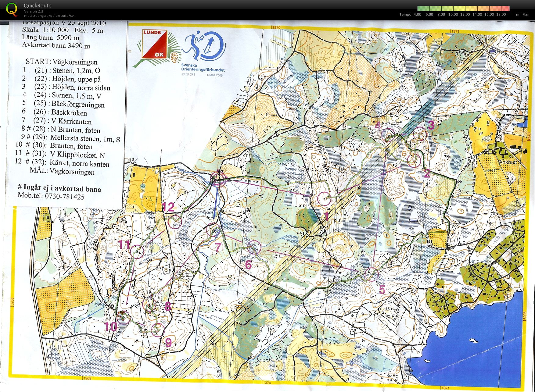This screenshot has height=392, width=535.
Task: Click control circle 2 on the map
Action: click(x=414, y=160)
